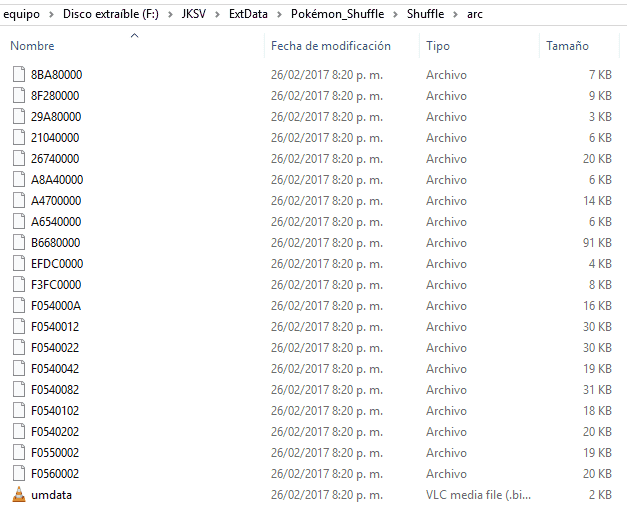Select the F0560002 file icon

point(19,473)
